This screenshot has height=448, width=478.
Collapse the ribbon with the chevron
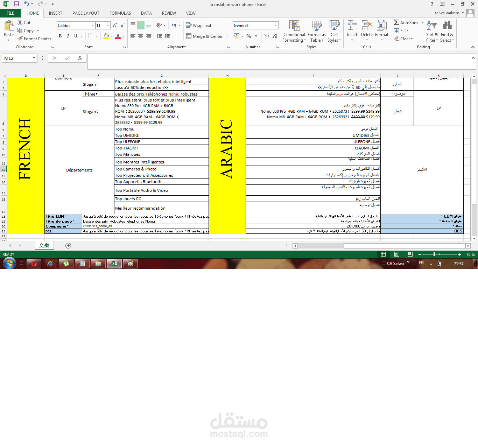(473, 47)
